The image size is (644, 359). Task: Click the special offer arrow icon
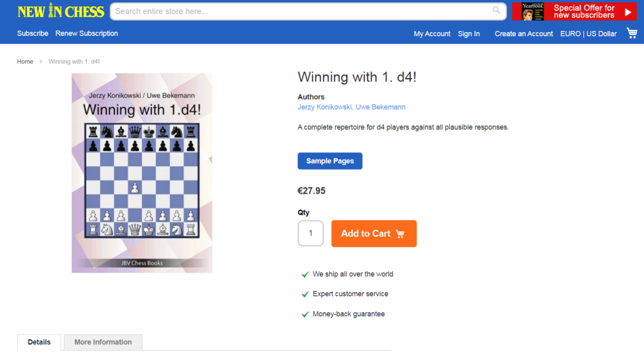pyautogui.click(x=628, y=12)
